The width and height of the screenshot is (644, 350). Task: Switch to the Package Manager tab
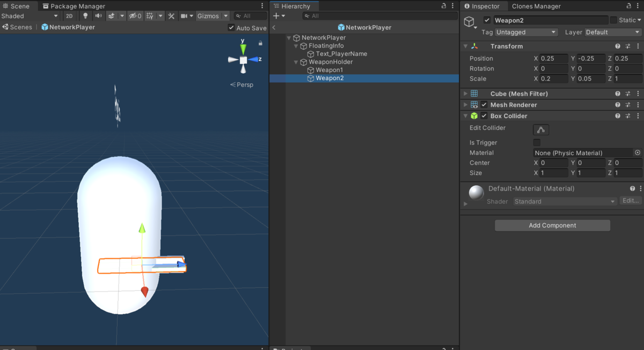click(x=74, y=6)
